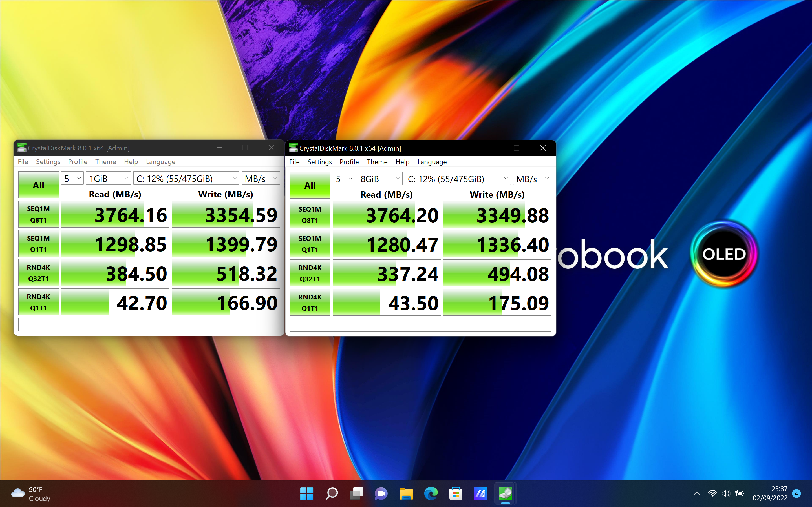Open test count dropdown in right window

[x=344, y=179]
